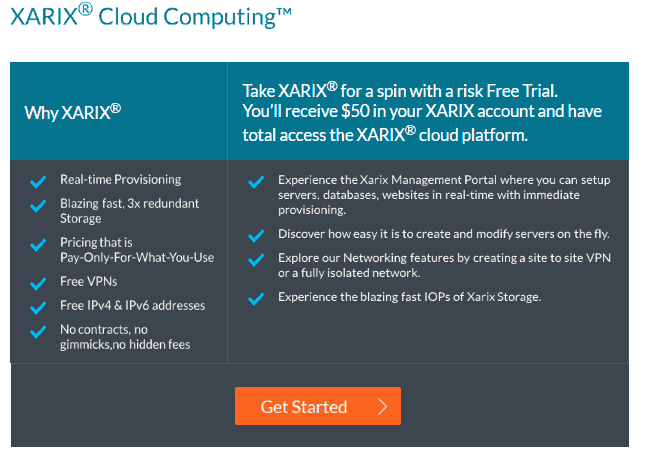Click checkmark beside Real-time Provisioning
This screenshot has height=461, width=653.
tap(38, 182)
